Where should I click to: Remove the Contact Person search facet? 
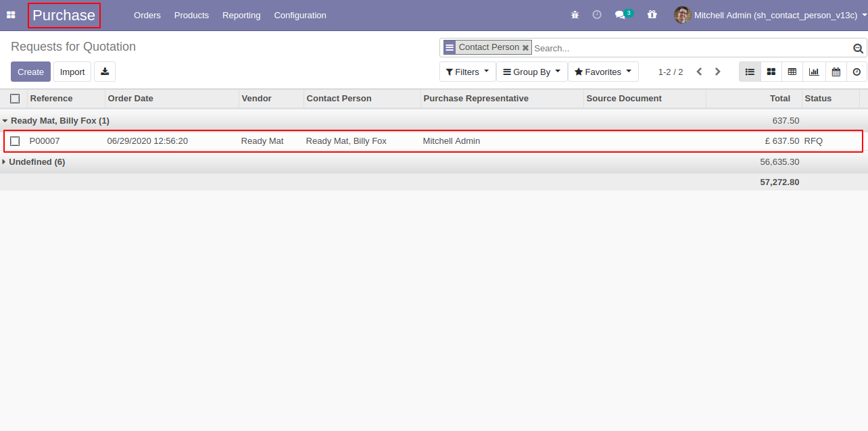(525, 48)
